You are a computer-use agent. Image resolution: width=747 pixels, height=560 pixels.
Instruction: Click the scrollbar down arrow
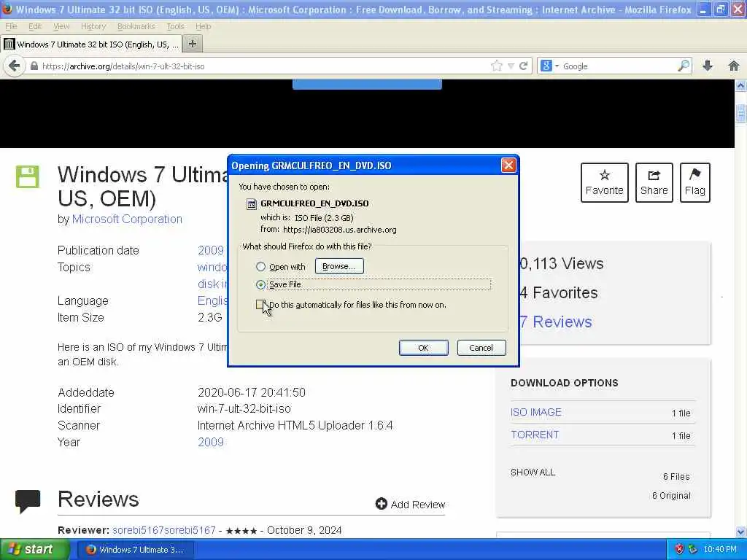(741, 532)
